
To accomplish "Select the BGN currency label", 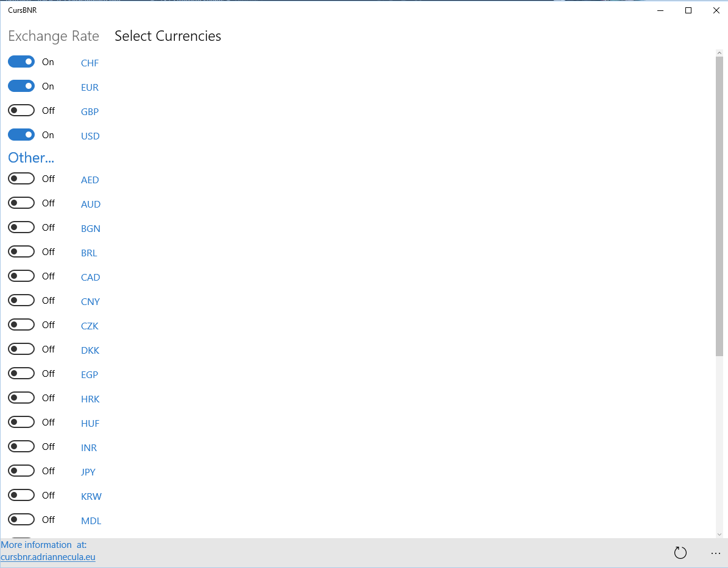I will [90, 228].
